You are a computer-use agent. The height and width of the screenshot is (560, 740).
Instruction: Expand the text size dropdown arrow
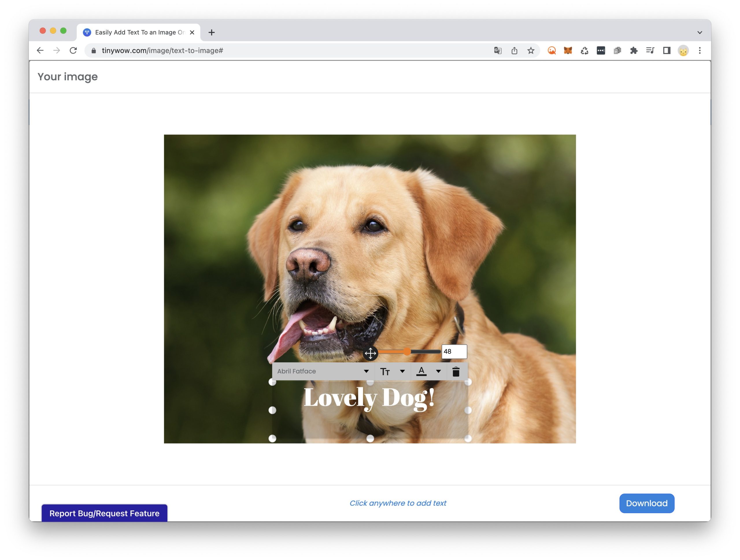[402, 371]
